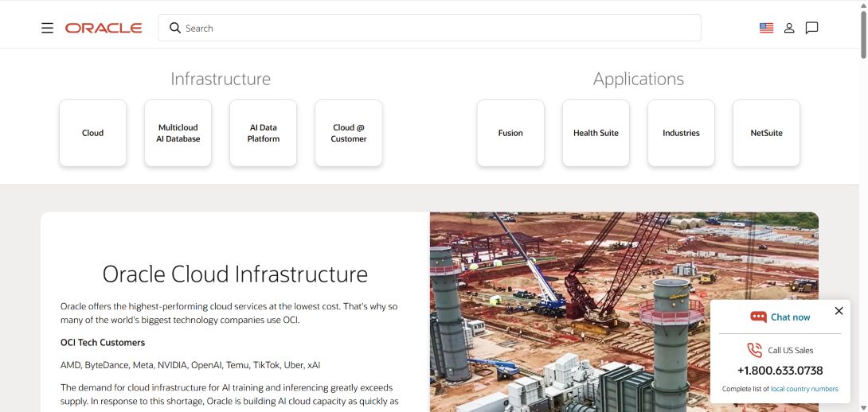Click the phone icon beside Call US Sales
The height and width of the screenshot is (412, 868).
click(754, 350)
